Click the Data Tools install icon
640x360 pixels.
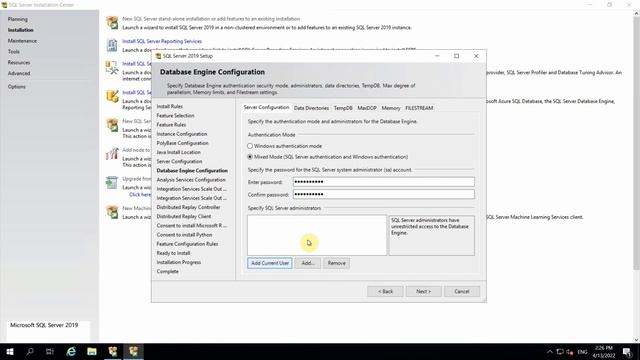coord(112,96)
